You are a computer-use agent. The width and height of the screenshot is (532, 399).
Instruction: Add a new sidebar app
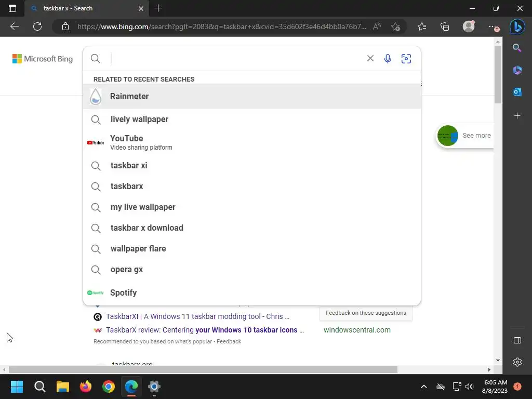(x=517, y=116)
